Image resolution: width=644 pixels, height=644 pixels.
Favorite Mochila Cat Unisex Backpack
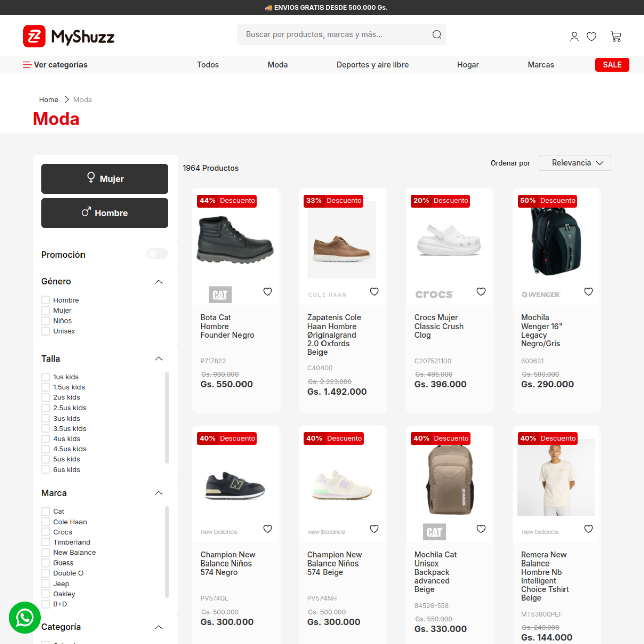pyautogui.click(x=481, y=529)
